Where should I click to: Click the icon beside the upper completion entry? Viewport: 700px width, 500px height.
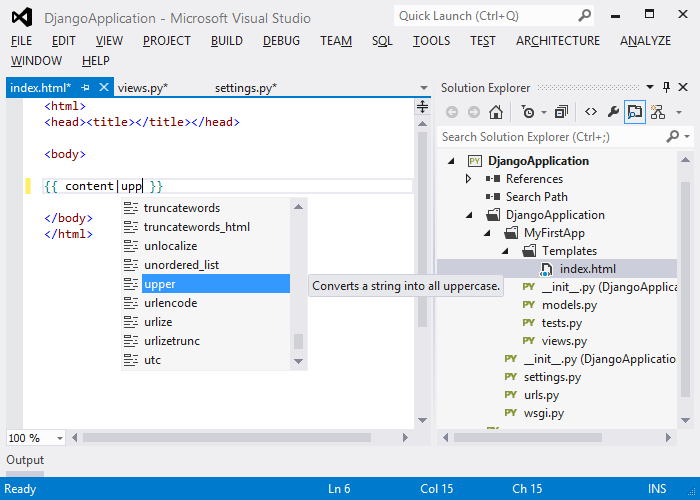131,284
